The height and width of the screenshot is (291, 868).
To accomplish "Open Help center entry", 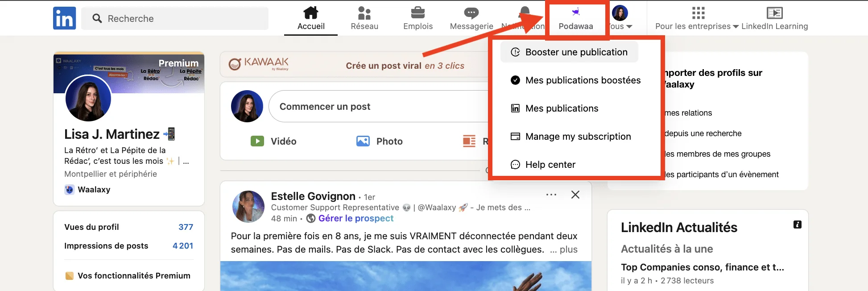I will tap(543, 165).
